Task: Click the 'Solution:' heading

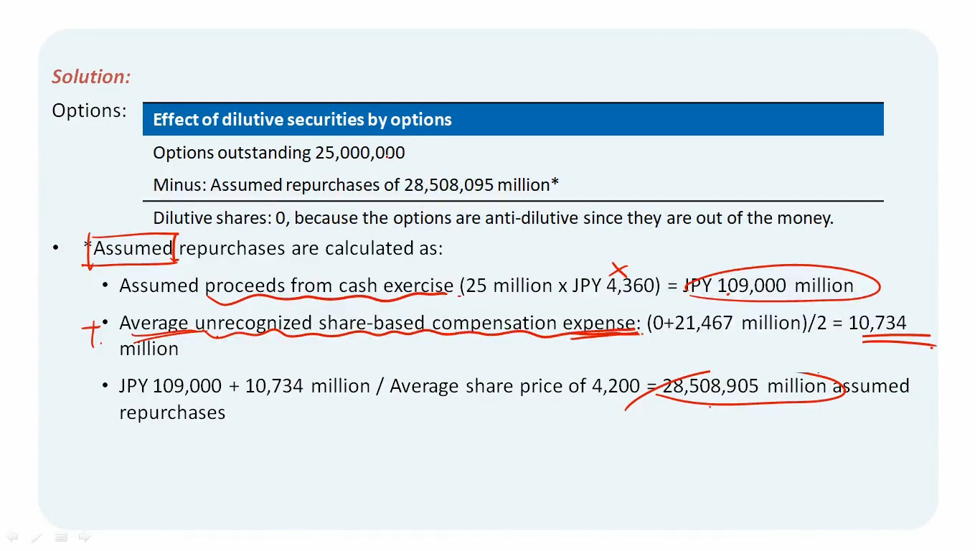Action: coord(92,77)
